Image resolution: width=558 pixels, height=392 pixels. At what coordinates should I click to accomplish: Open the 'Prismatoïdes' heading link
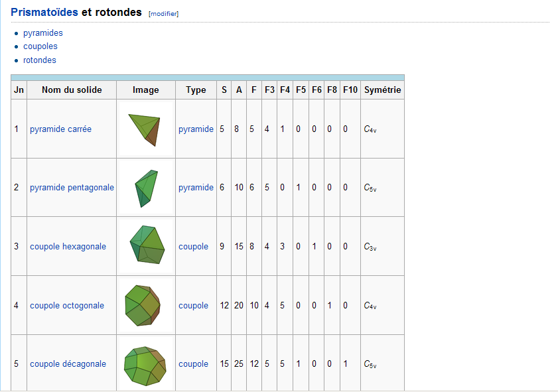click(44, 12)
